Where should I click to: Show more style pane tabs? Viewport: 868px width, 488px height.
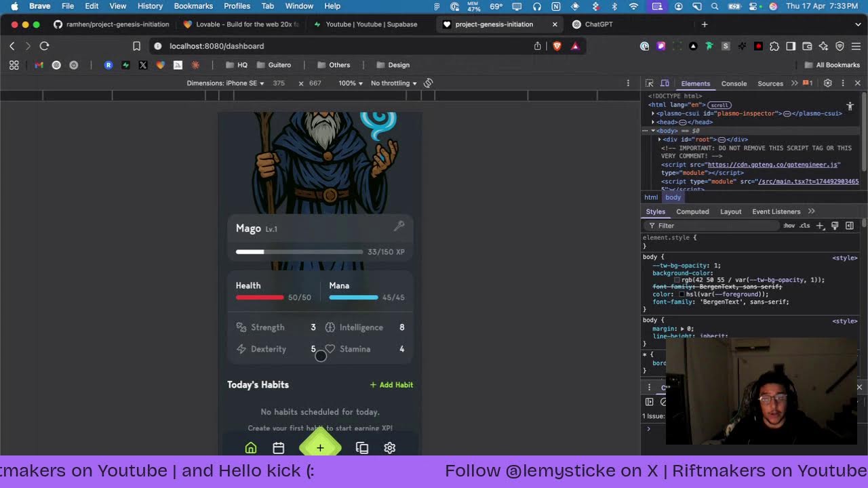point(811,211)
